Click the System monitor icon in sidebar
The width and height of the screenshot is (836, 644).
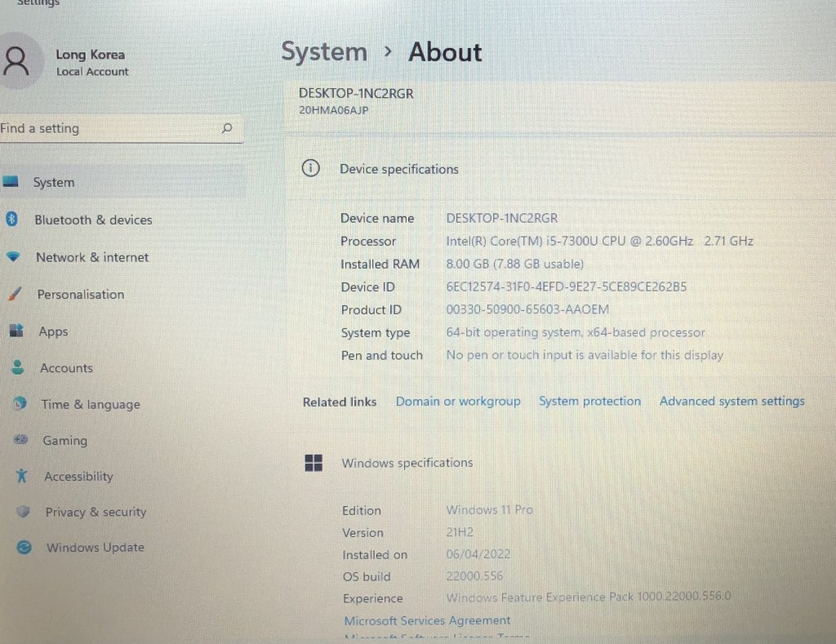click(11, 182)
